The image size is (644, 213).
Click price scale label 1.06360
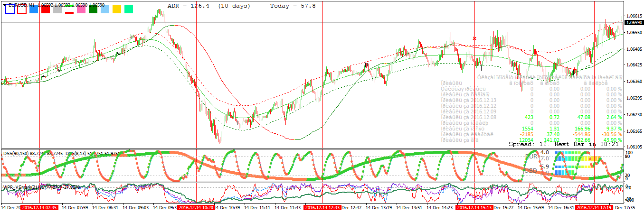click(634, 82)
